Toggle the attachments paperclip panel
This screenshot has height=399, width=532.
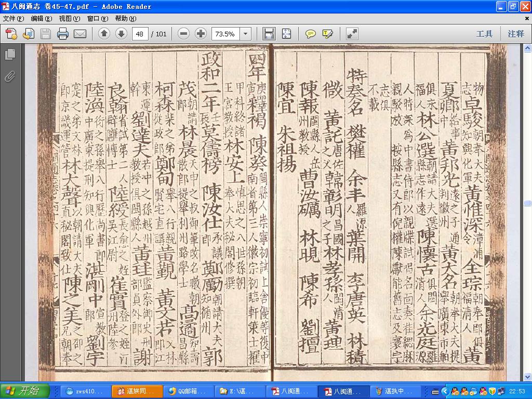10,76
